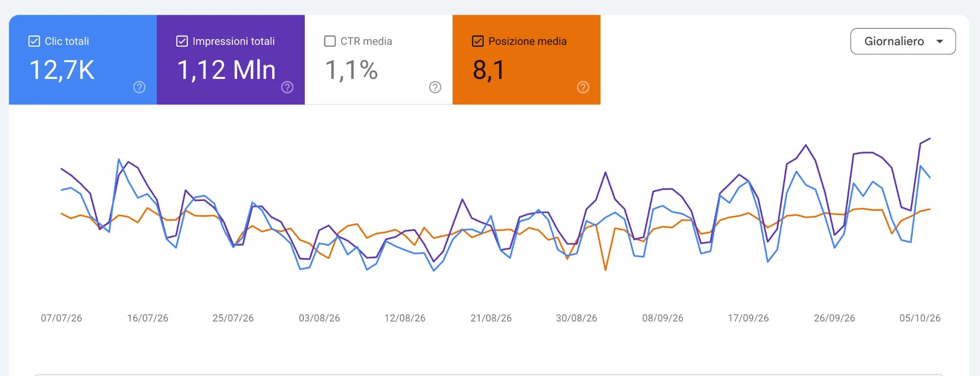Click the 1,1% average CTR value
The image size is (980, 376).
[x=351, y=70]
